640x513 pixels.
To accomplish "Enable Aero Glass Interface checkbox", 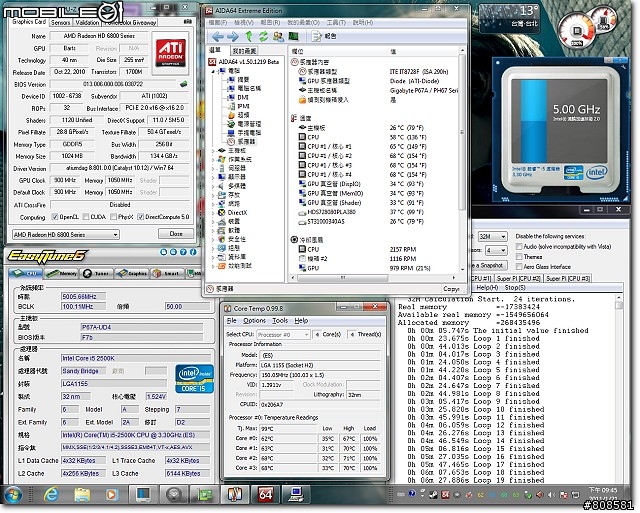I will [519, 266].
